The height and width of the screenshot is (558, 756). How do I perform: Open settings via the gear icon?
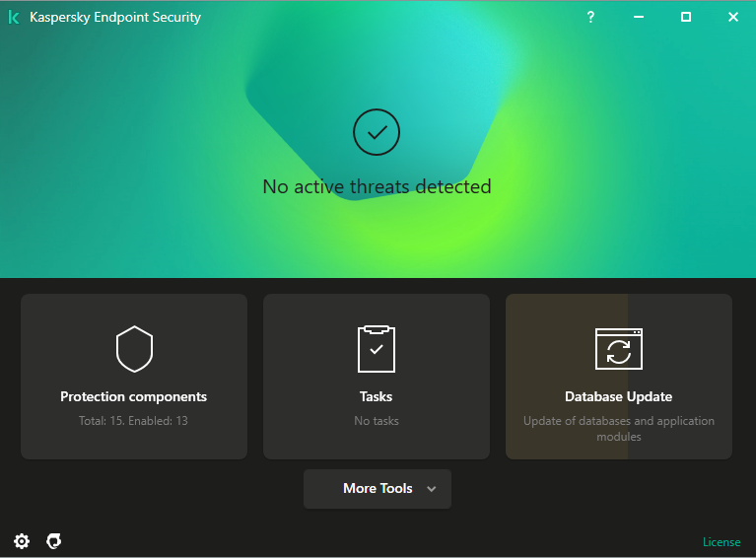point(22,540)
